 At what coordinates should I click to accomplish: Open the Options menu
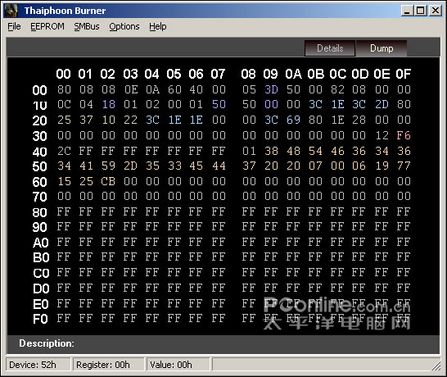coord(124,26)
